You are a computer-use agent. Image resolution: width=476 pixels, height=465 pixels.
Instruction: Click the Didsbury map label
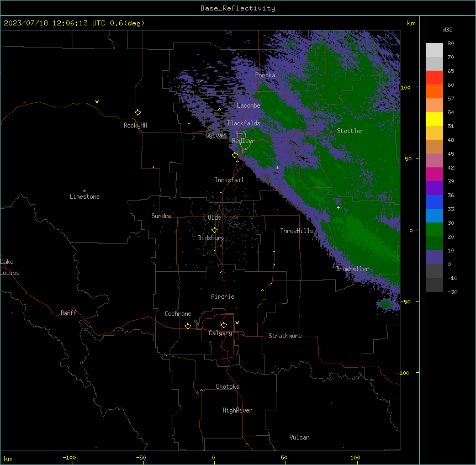pos(211,238)
